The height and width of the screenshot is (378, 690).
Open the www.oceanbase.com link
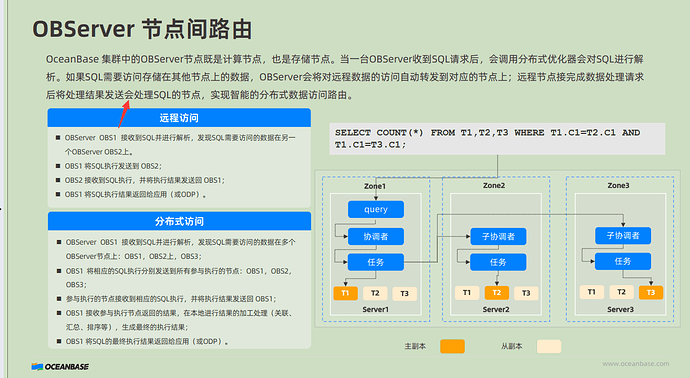click(x=635, y=364)
